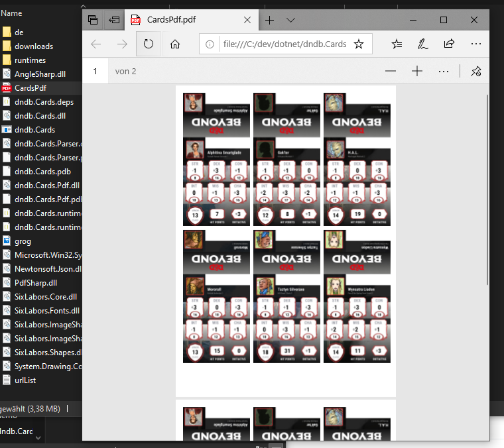The width and height of the screenshot is (504, 448).
Task: Open the browser home page
Action: [175, 44]
